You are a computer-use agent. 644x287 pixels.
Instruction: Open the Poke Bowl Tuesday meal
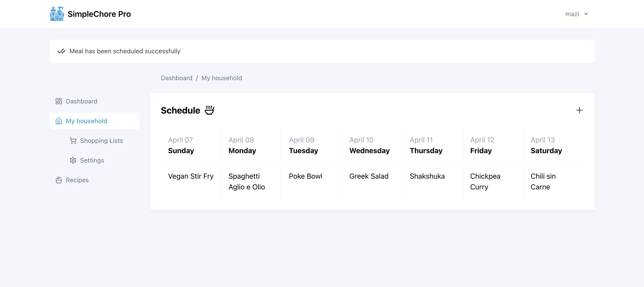pos(305,176)
